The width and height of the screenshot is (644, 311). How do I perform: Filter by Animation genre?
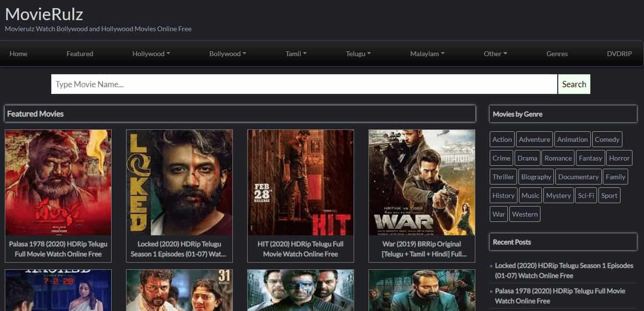(x=572, y=139)
